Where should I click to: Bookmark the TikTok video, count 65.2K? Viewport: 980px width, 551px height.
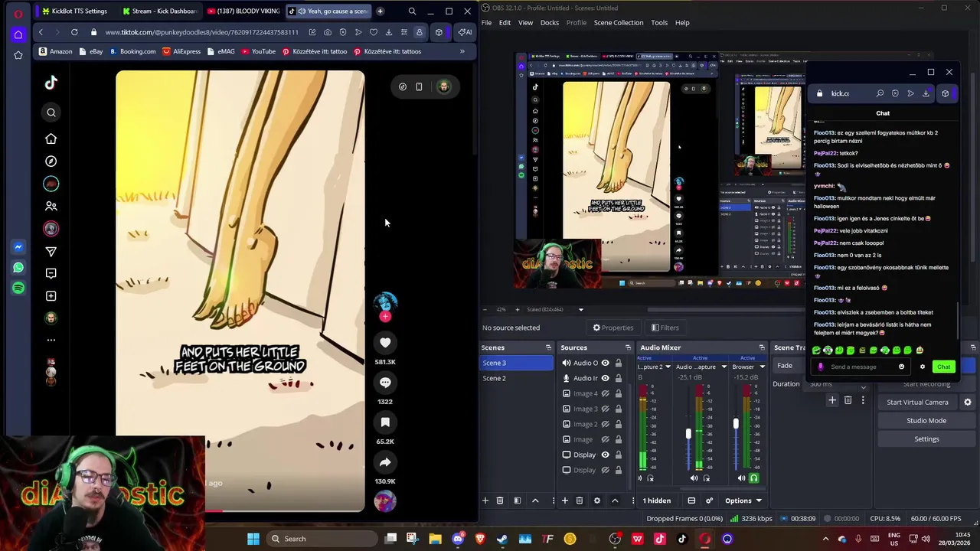[x=385, y=422]
